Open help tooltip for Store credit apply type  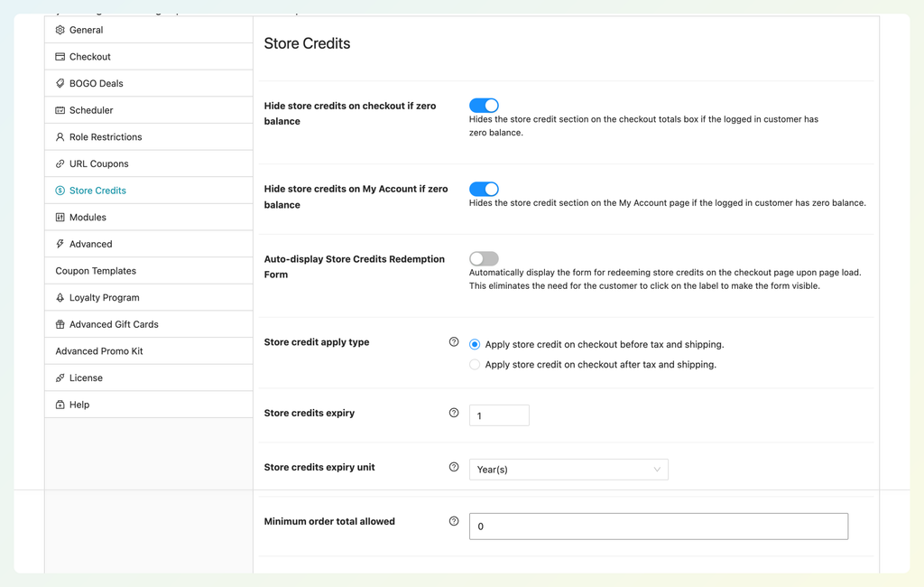point(454,341)
